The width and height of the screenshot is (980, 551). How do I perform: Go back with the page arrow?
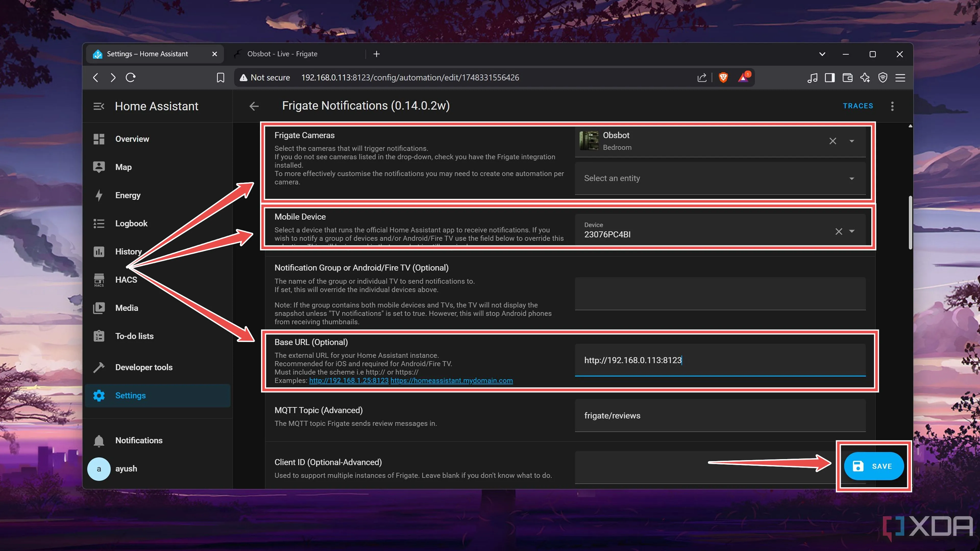point(254,106)
